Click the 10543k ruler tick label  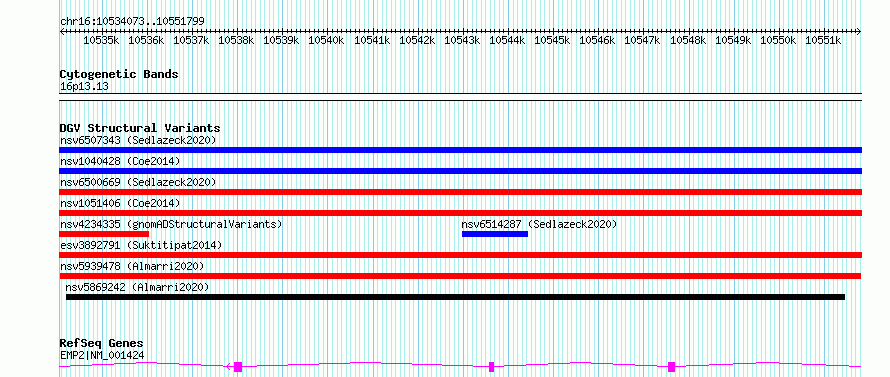pyautogui.click(x=462, y=40)
